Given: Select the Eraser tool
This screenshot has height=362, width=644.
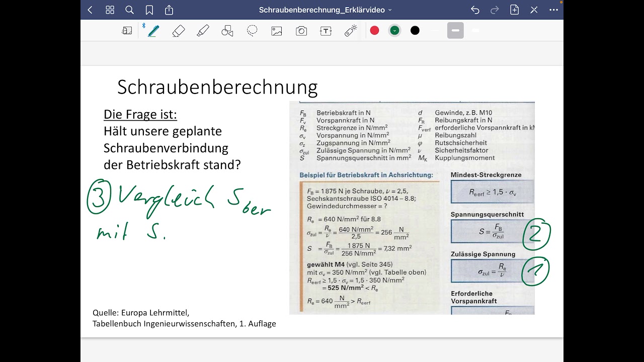Looking at the screenshot, I should [178, 31].
